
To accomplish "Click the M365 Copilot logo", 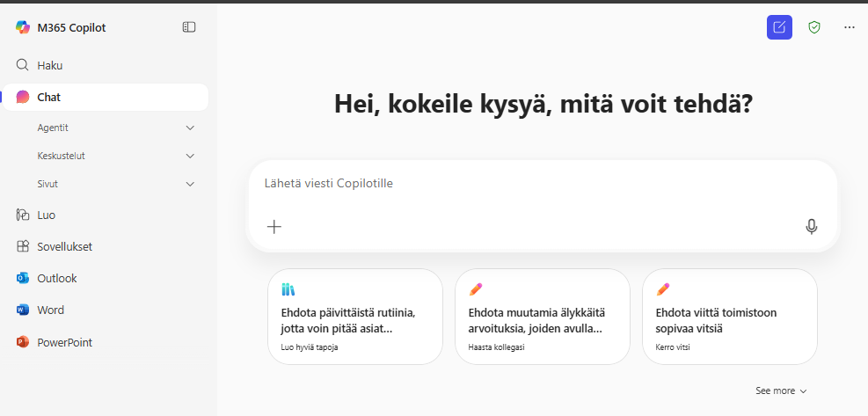I will (23, 27).
